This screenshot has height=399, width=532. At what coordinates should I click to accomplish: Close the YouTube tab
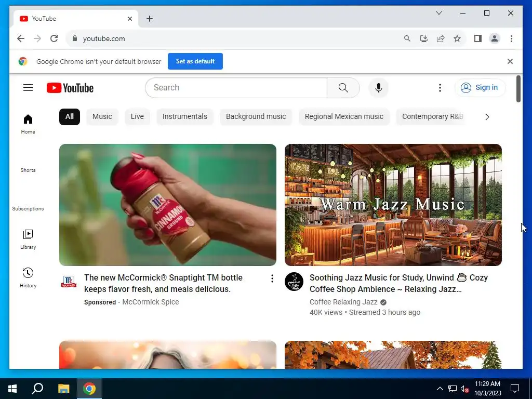click(129, 19)
